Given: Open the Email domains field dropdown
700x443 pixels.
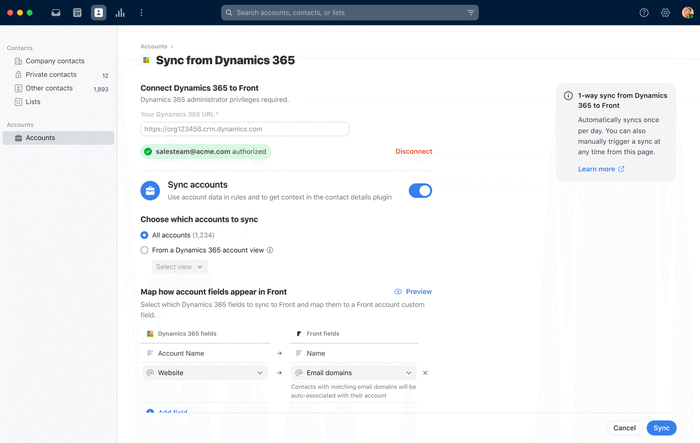Looking at the screenshot, I should (x=354, y=373).
